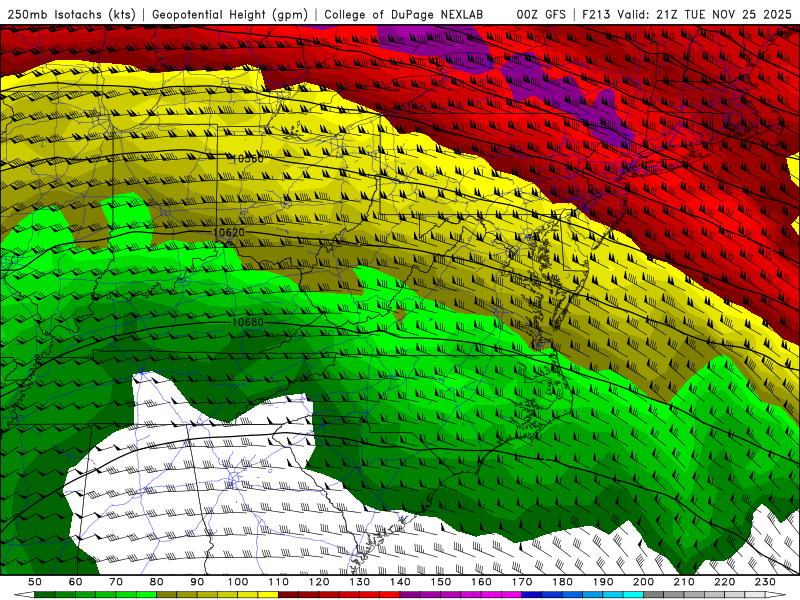
Task: Click the 'F213 Valid: 21Z TUE NOV 25 2025' text
Action: point(687,15)
